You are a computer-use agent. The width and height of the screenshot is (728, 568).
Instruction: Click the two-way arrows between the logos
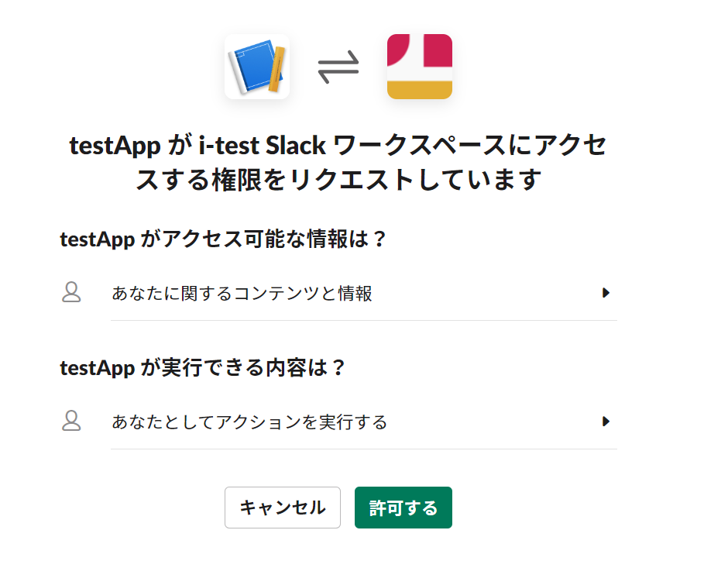click(x=338, y=67)
